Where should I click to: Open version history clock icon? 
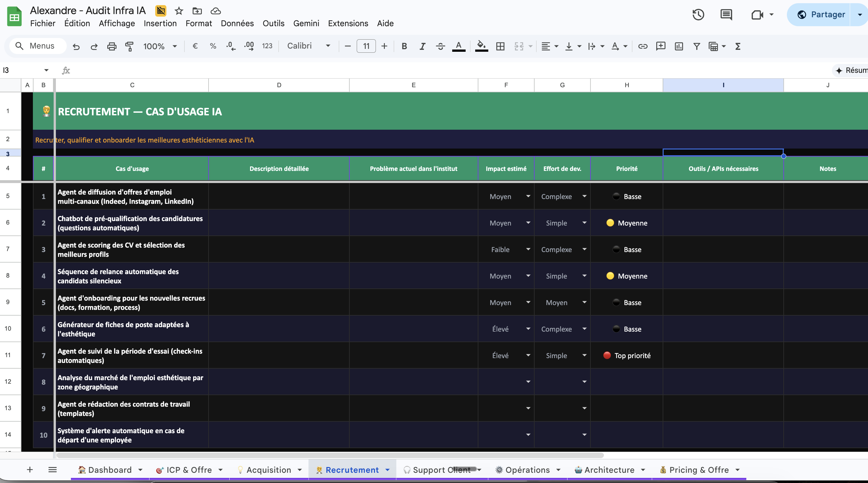tap(698, 14)
